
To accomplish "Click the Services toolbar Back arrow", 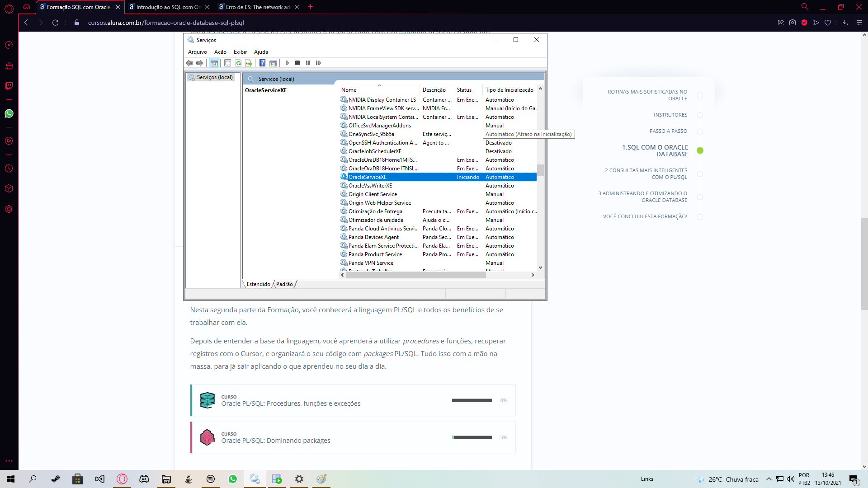I will [190, 63].
